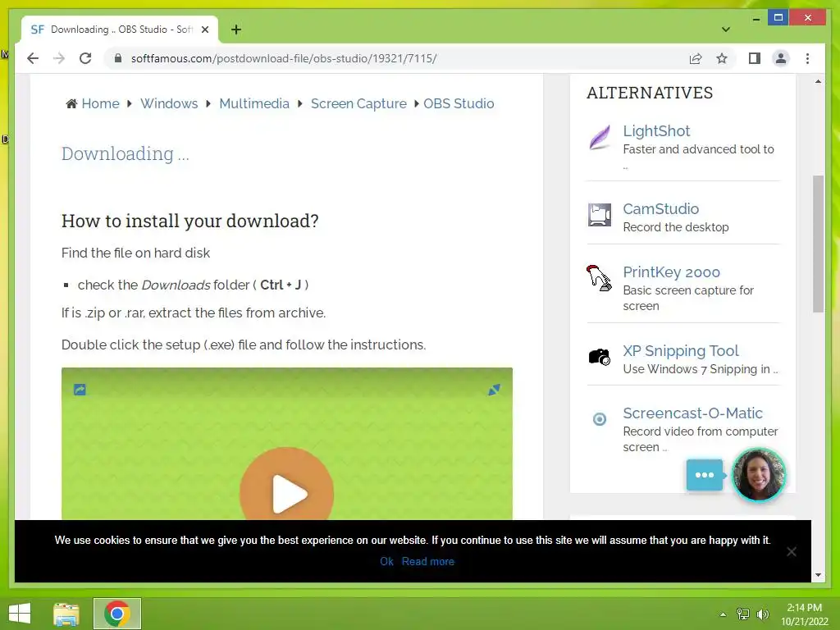Click the browser forward arrow

(59, 58)
